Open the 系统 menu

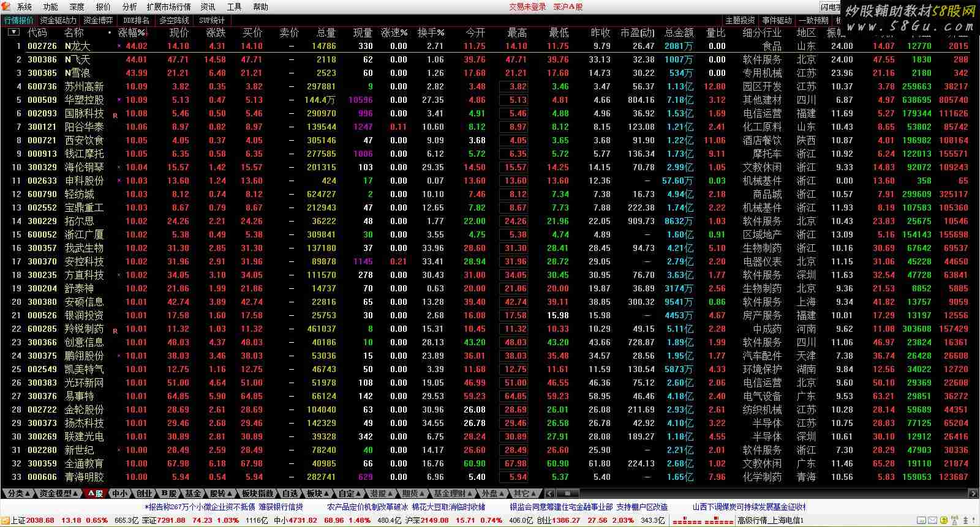click(24, 7)
